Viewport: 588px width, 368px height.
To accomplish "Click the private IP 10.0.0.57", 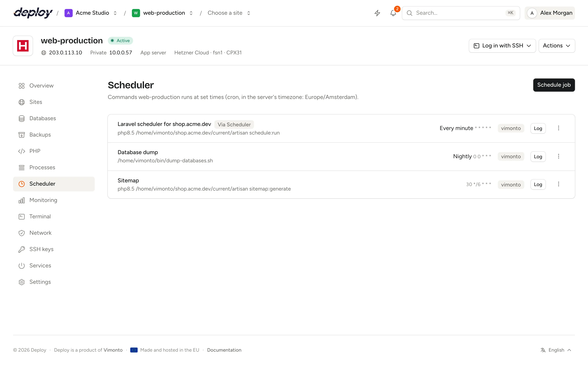I will pos(120,53).
